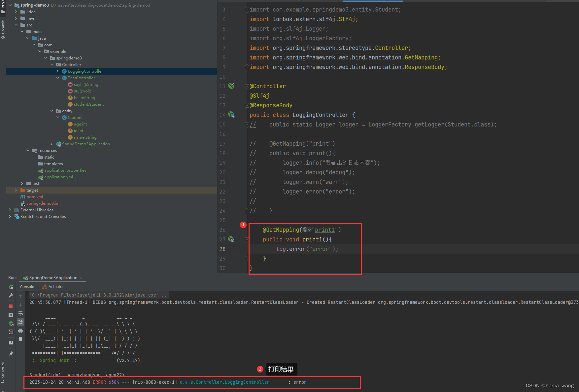Open application.properties file
This screenshot has width=579, height=392.
point(65,170)
